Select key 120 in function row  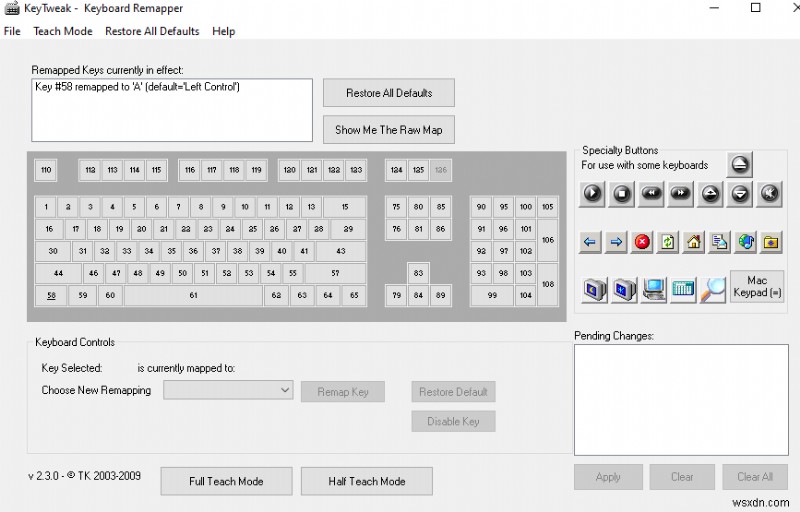290,170
